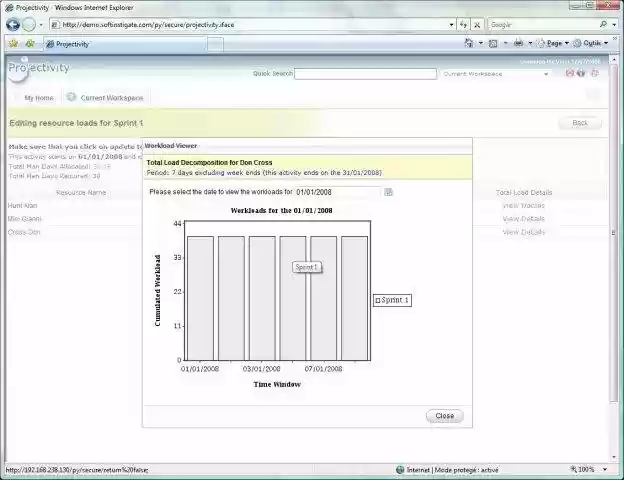
Task: Click the Total Load Decomposition heading
Action: (x=209, y=162)
